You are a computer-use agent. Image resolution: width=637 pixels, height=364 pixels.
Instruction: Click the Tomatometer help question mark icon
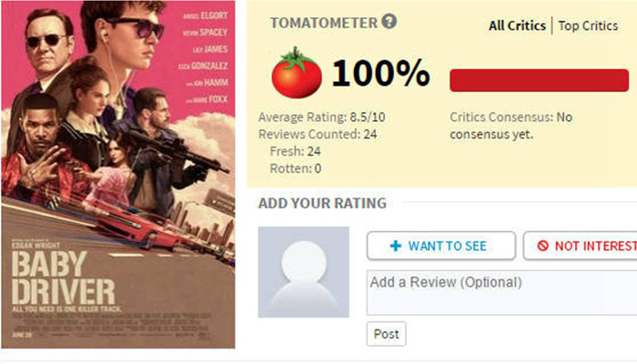pyautogui.click(x=389, y=21)
